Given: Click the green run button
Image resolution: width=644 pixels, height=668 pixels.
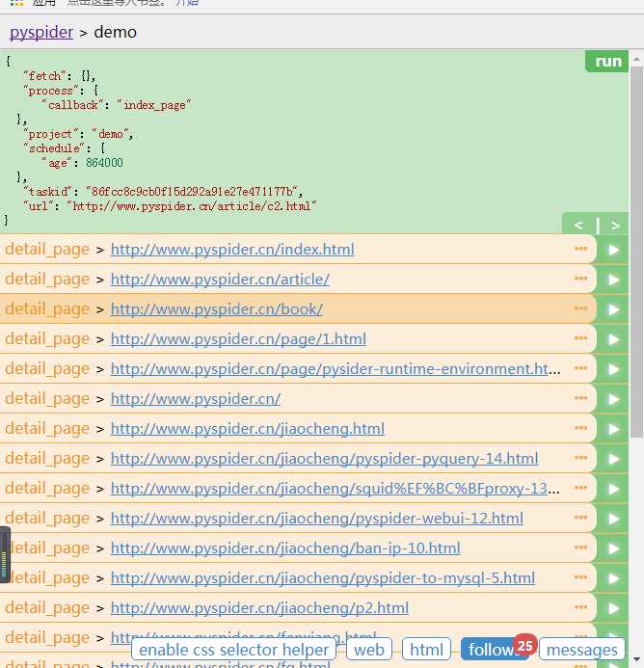Looking at the screenshot, I should click(607, 62).
